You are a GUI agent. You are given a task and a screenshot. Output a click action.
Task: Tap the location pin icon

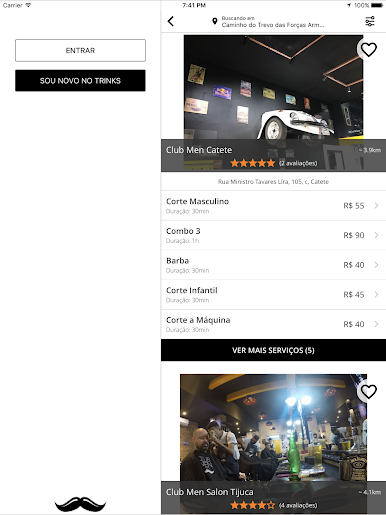coord(215,22)
